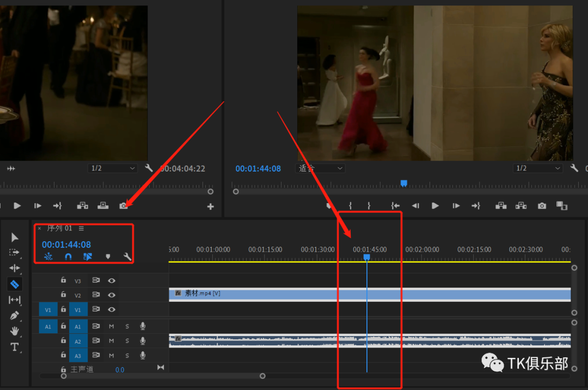The image size is (588, 390).
Task: Toggle insert sequences as nests
Action: coord(48,257)
